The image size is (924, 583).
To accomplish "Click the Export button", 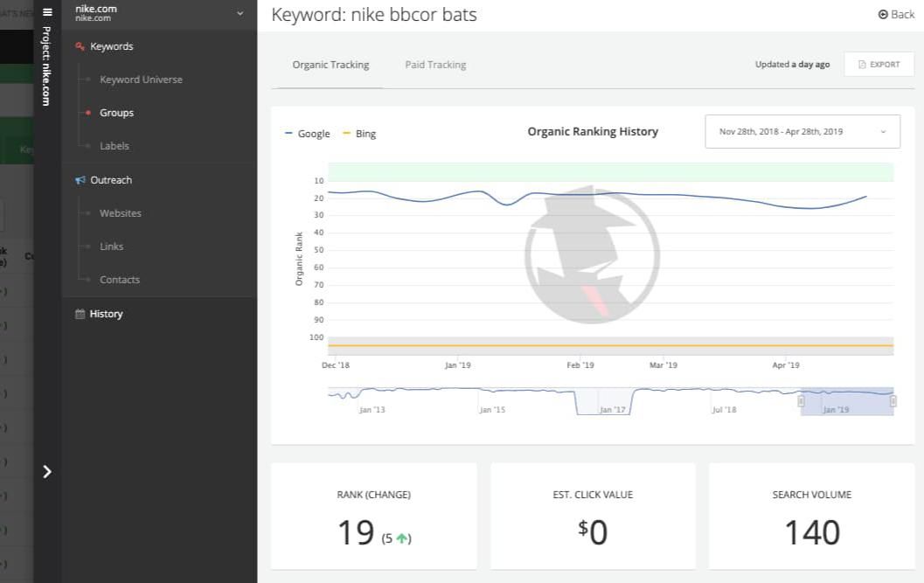I will [879, 65].
